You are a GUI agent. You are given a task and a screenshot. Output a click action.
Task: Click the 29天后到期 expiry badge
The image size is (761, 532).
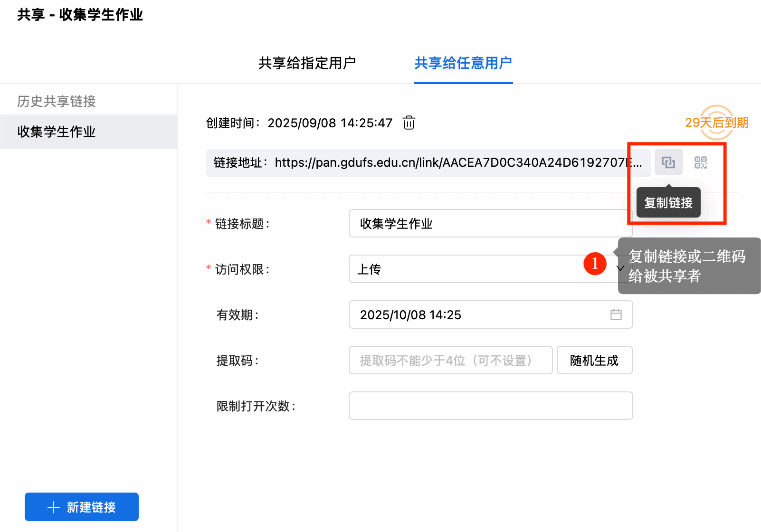716,123
